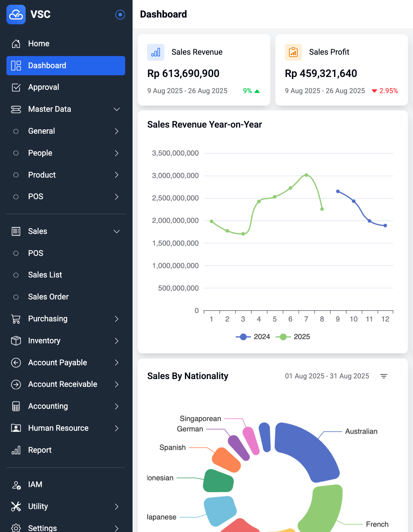This screenshot has height=532, width=413.
Task: Click the Rp 459,321,640 profit value
Action: (x=321, y=73)
